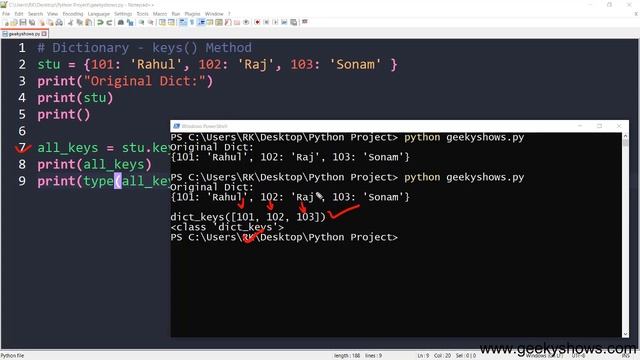Open the Encoding menu
This screenshot has width=640, height=360.
(73, 14)
